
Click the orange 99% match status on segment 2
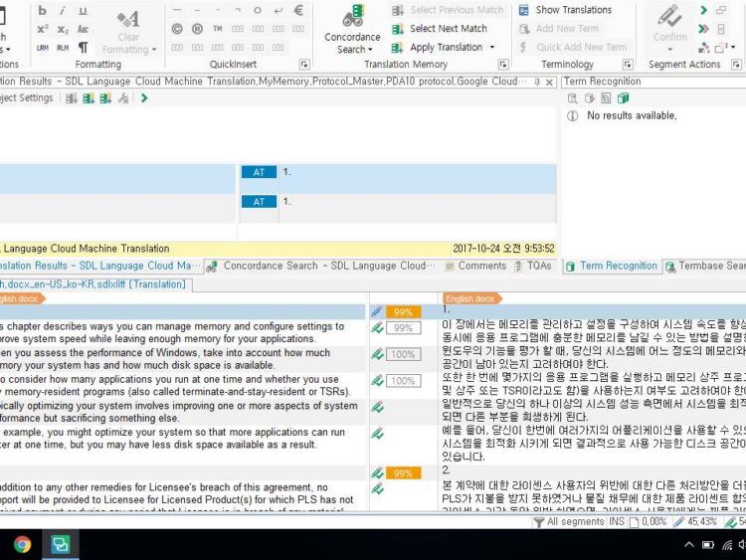coord(403,472)
